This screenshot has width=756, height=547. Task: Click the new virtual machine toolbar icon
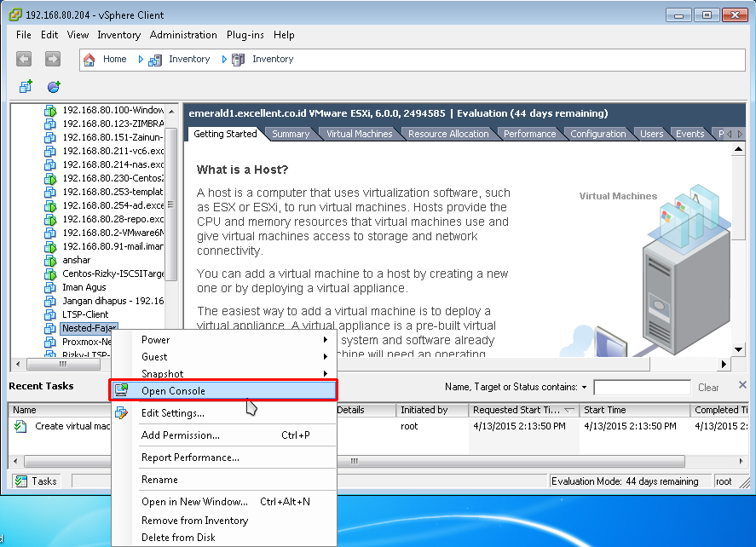point(26,86)
